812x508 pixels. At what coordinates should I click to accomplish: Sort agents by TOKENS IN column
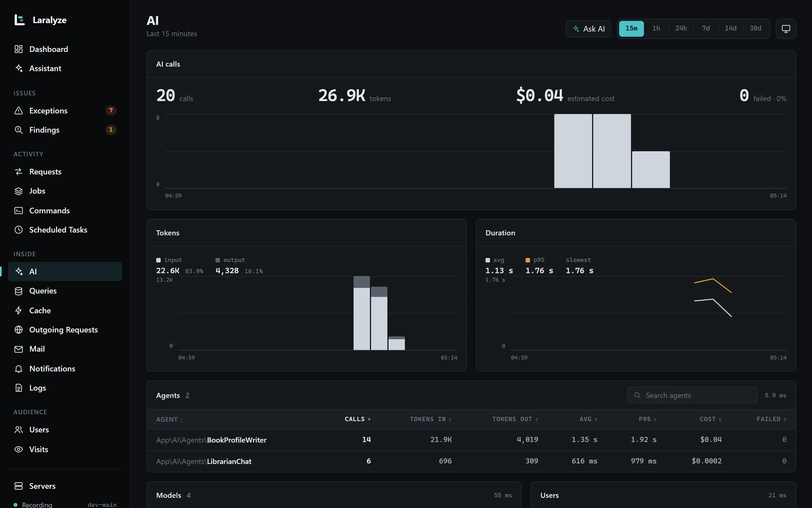431,419
